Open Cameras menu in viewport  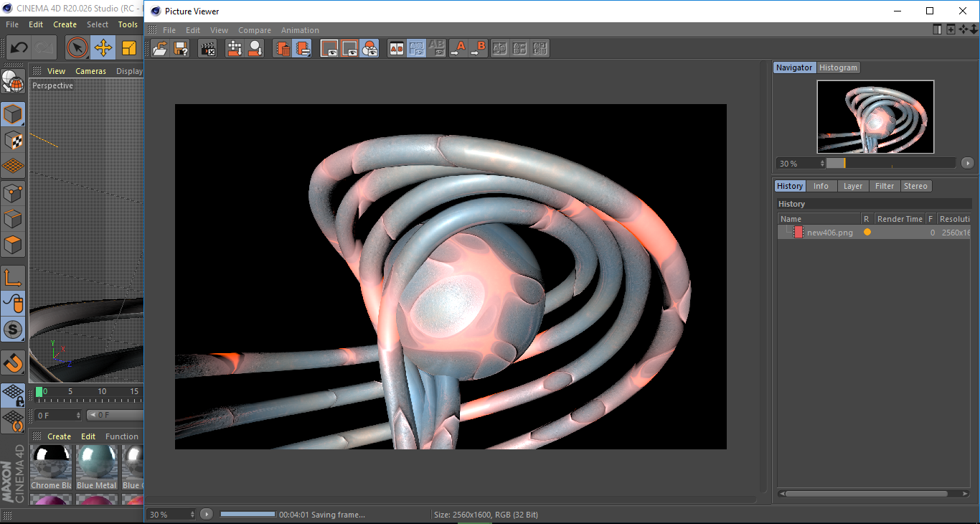coord(90,71)
